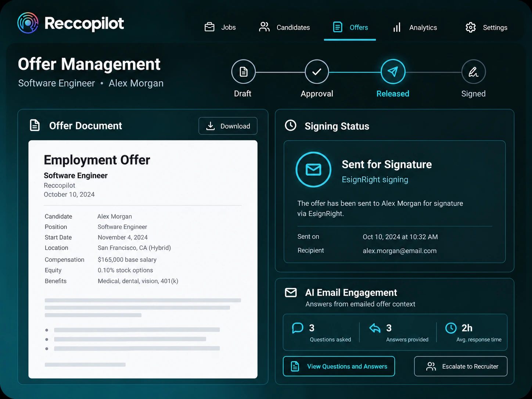
Task: Click the Answers provided reply arrow icon
Action: pyautogui.click(x=375, y=328)
